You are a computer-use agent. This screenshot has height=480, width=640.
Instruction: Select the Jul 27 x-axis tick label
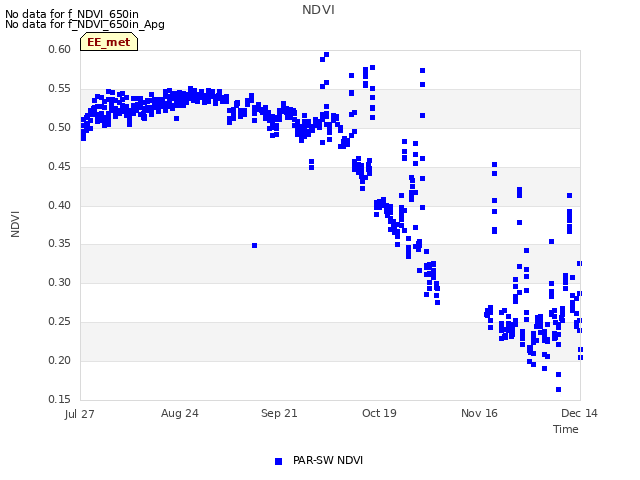click(80, 414)
